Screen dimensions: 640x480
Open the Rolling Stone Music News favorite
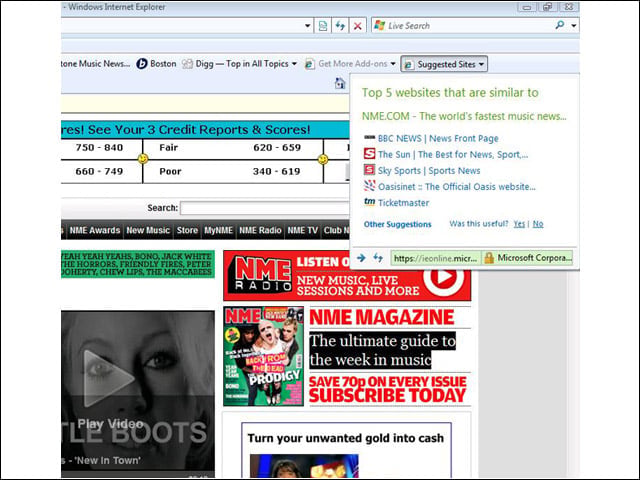coord(96,64)
